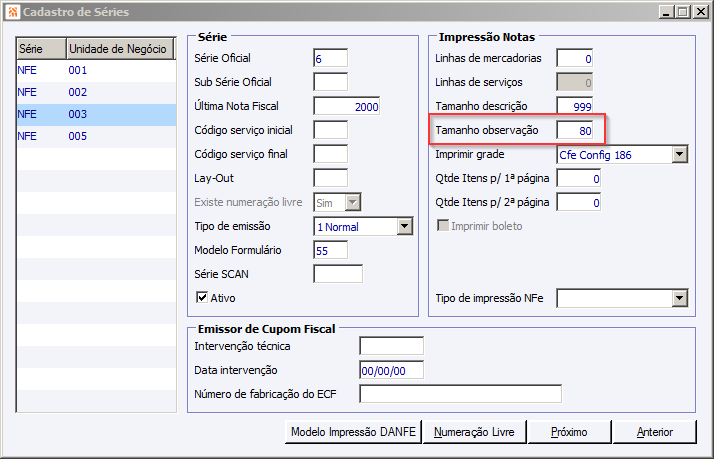The width and height of the screenshot is (714, 459).
Task: Go to the Próximo record
Action: coord(568,432)
